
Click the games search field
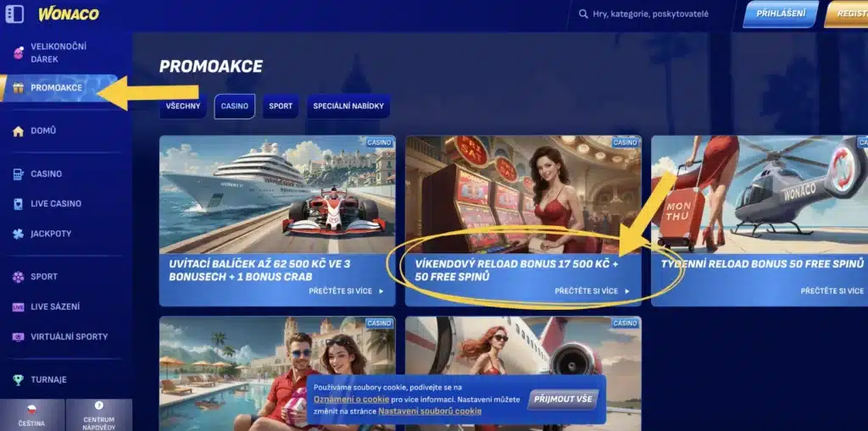click(650, 14)
